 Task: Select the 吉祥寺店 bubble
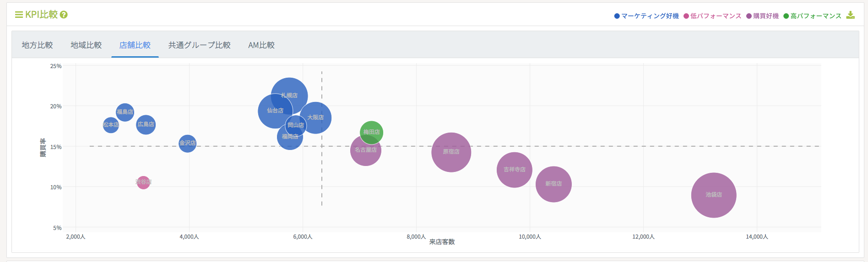point(515,170)
